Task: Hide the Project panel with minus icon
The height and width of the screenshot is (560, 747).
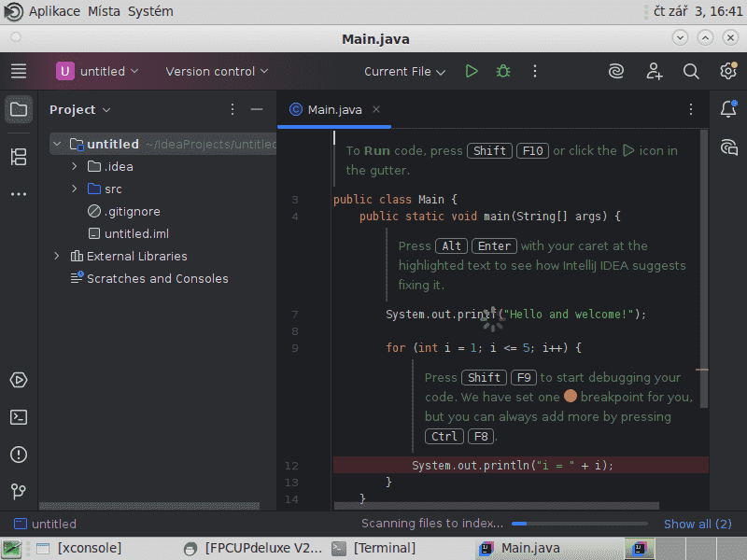Action: pyautogui.click(x=257, y=109)
